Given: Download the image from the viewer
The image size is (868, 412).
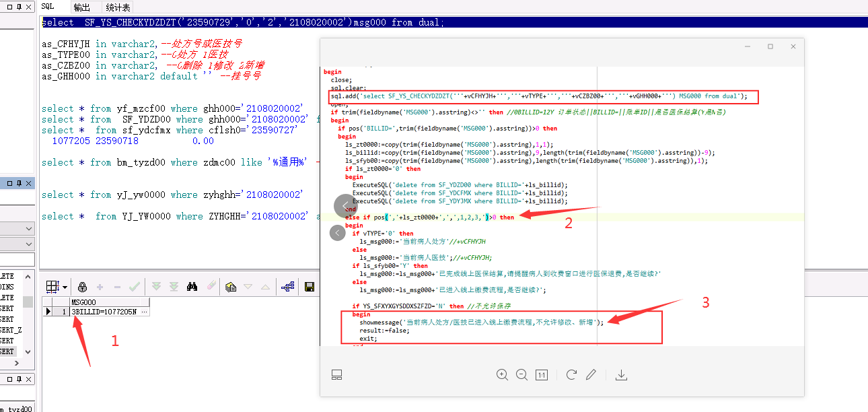Looking at the screenshot, I should (622, 374).
